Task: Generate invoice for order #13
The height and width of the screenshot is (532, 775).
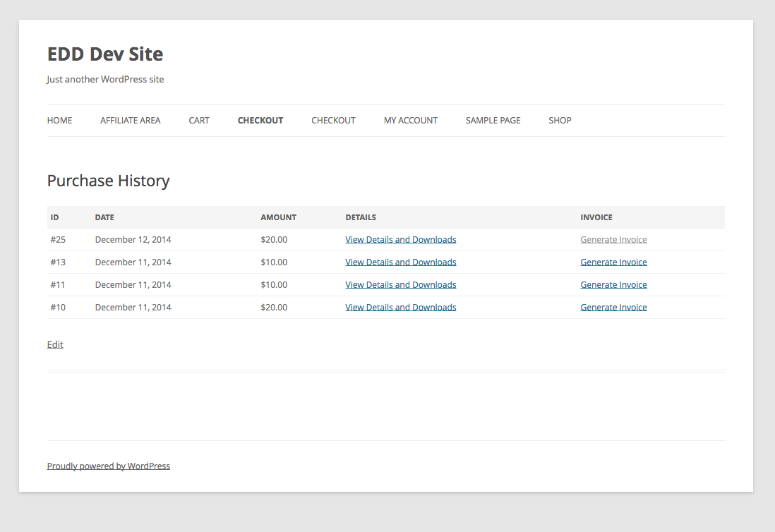Action: pos(613,262)
